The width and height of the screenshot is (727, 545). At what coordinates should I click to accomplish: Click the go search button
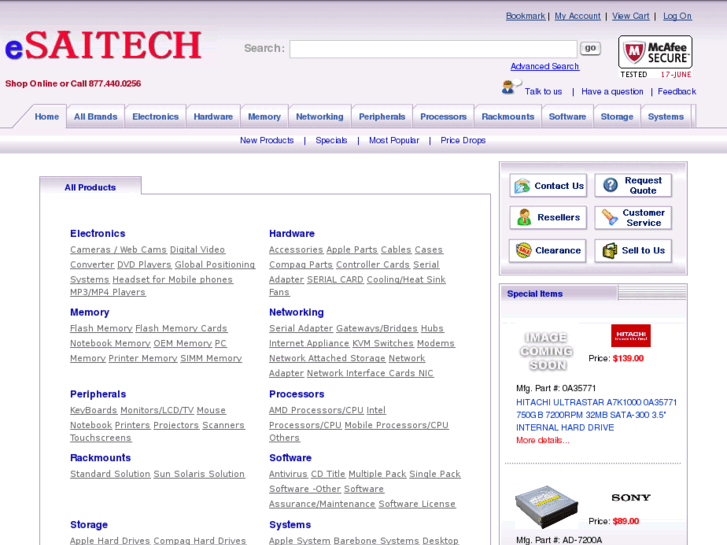tap(590, 48)
